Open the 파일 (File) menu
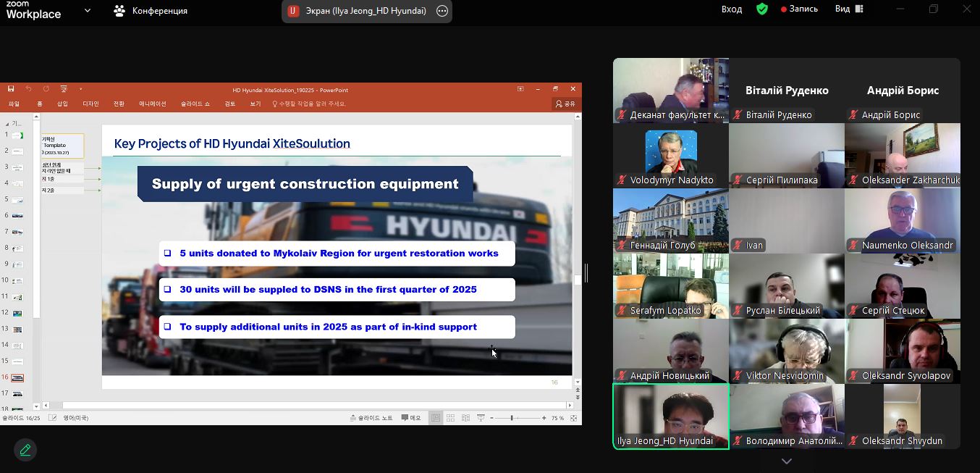This screenshot has width=980, height=473. (x=14, y=104)
